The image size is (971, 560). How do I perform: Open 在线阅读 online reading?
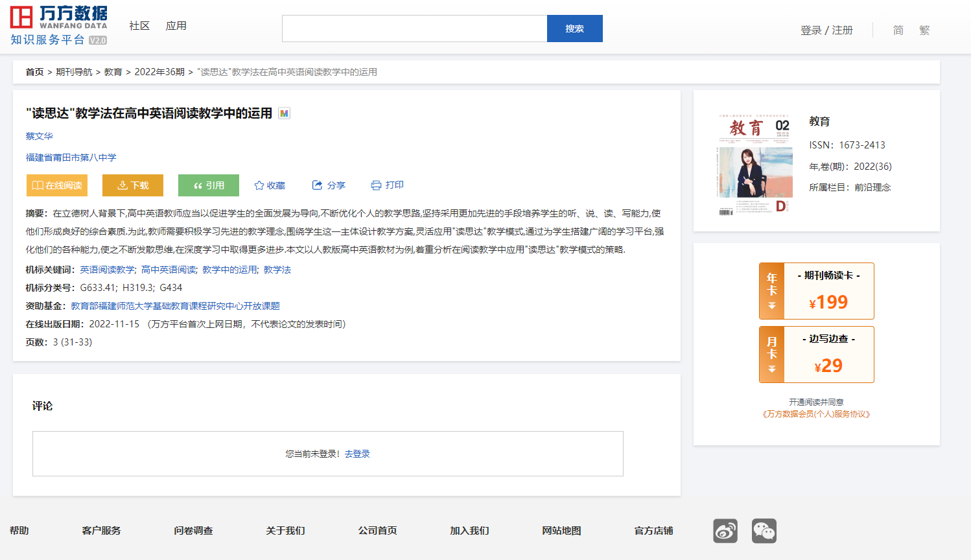coord(57,185)
